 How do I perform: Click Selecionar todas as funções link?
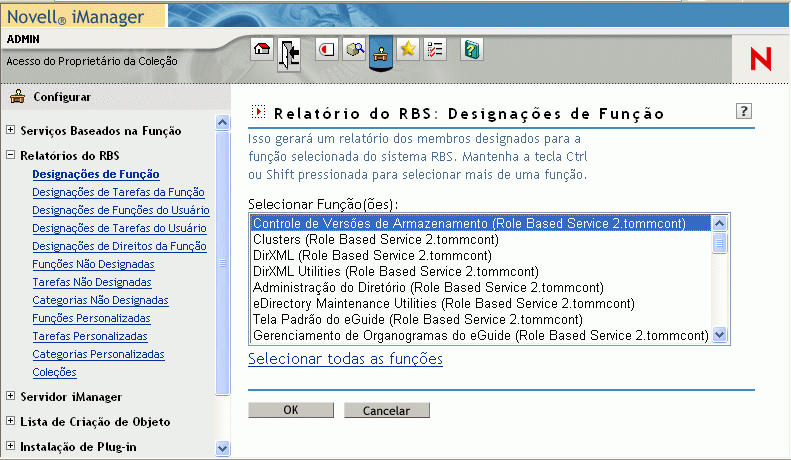click(x=345, y=359)
